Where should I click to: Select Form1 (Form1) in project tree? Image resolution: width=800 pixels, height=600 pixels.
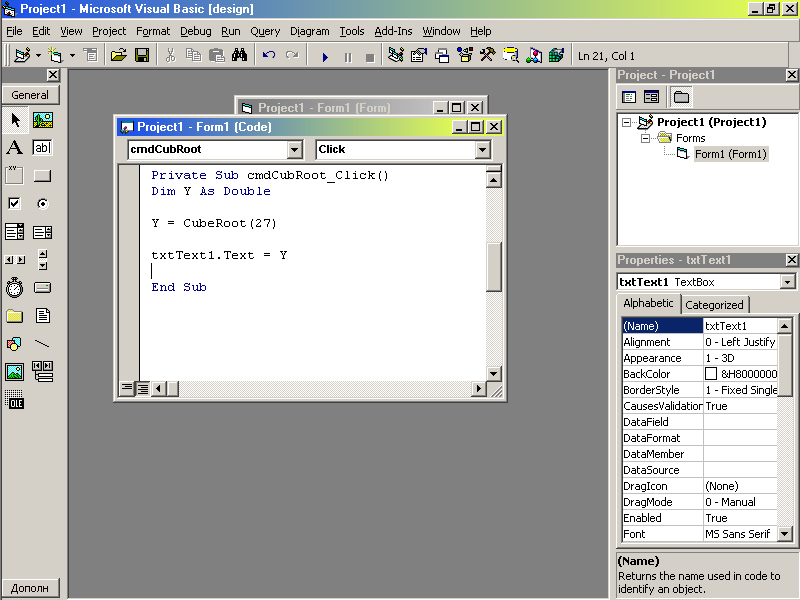(730, 154)
